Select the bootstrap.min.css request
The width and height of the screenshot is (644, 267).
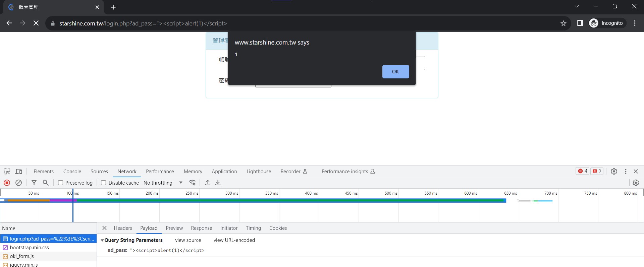[x=49, y=248]
